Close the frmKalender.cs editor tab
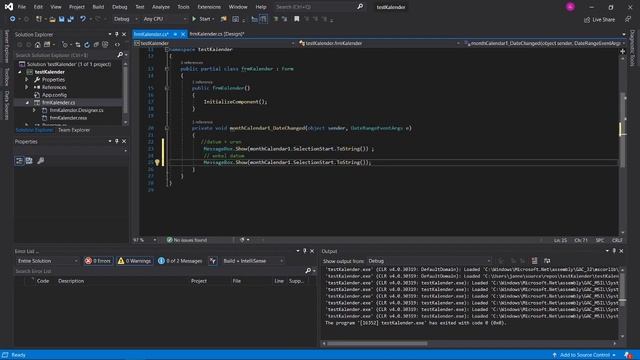This screenshot has width=640, height=360. 183,34
